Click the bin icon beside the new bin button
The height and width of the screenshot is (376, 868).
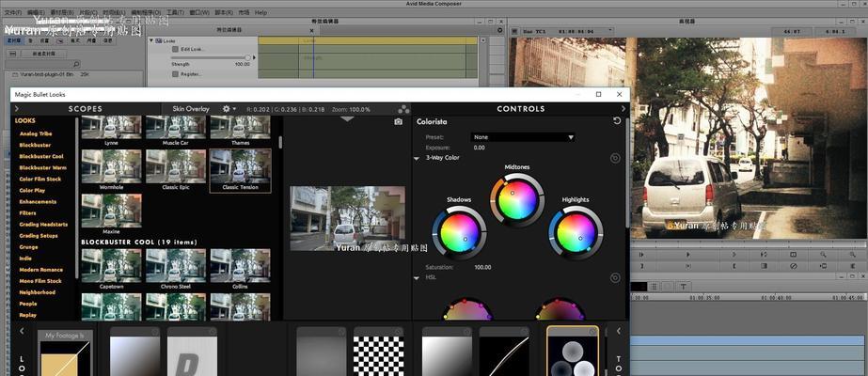click(x=13, y=54)
